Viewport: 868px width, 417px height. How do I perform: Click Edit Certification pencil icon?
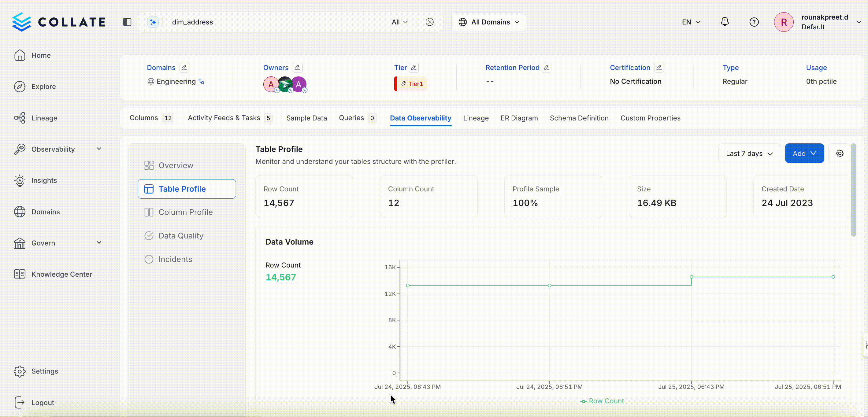point(659,67)
